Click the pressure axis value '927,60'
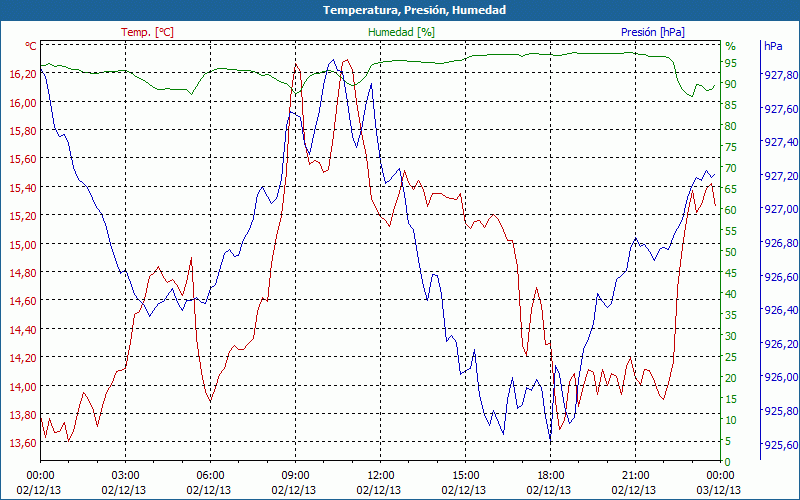Screen dimensions: 800x500 (780, 109)
